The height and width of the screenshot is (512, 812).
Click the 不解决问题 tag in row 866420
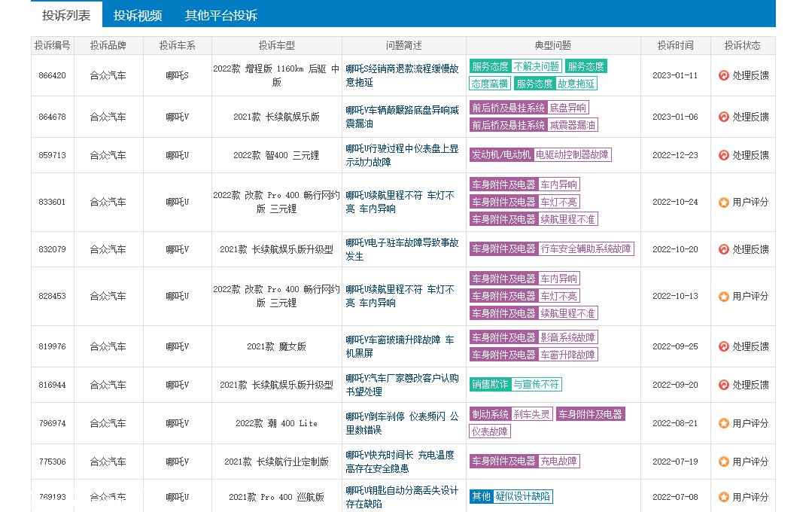(x=537, y=66)
